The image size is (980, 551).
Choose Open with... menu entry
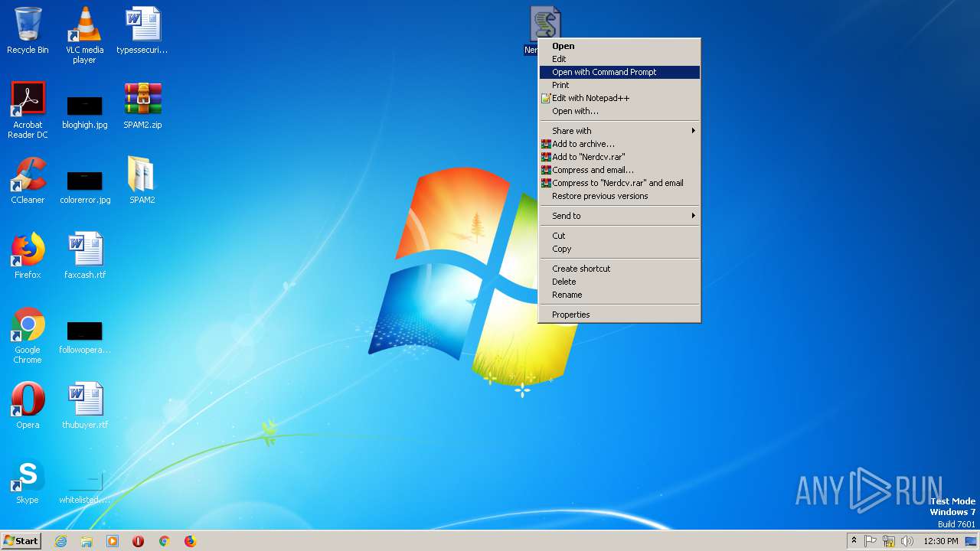[x=619, y=111]
